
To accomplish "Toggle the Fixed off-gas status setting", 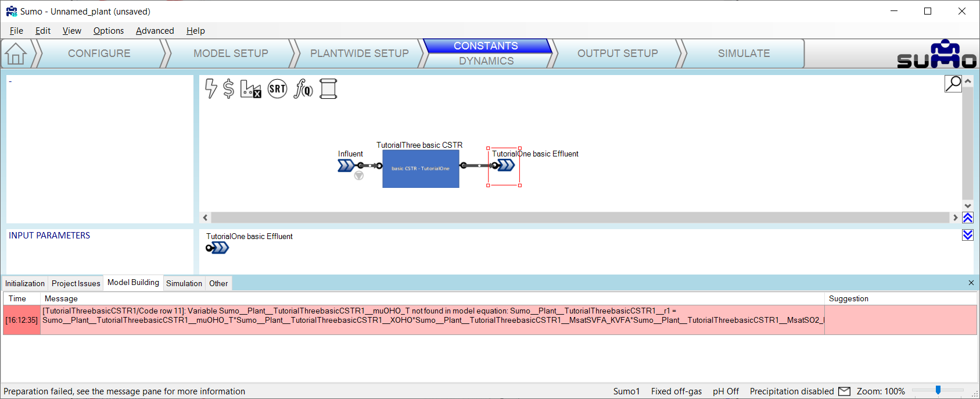I will point(676,391).
